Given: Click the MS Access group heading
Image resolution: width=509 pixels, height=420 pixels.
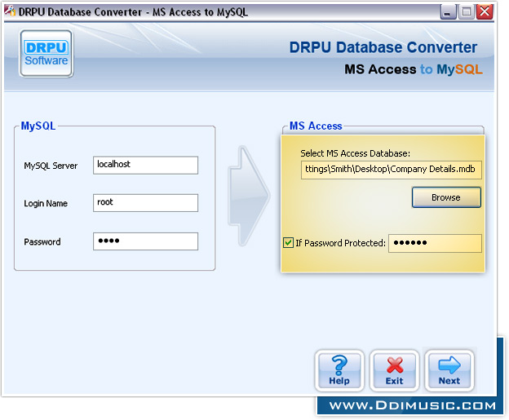Looking at the screenshot, I should 316,126.
